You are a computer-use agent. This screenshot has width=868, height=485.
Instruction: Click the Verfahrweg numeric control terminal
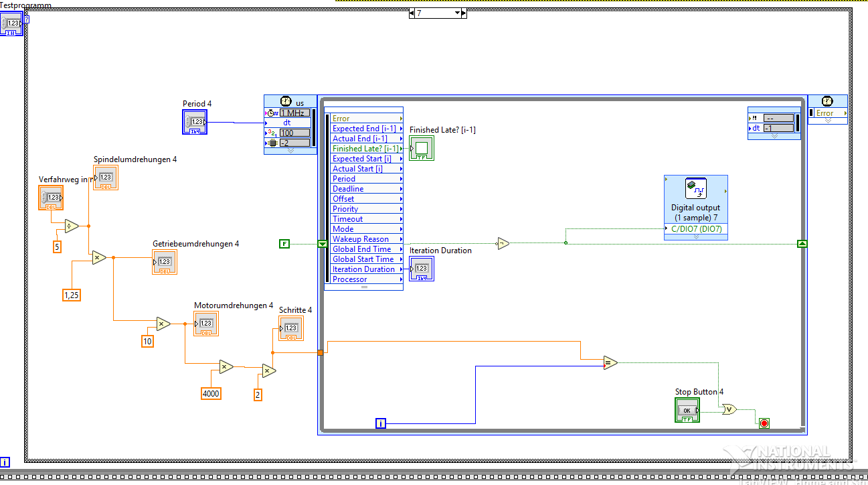coord(52,198)
